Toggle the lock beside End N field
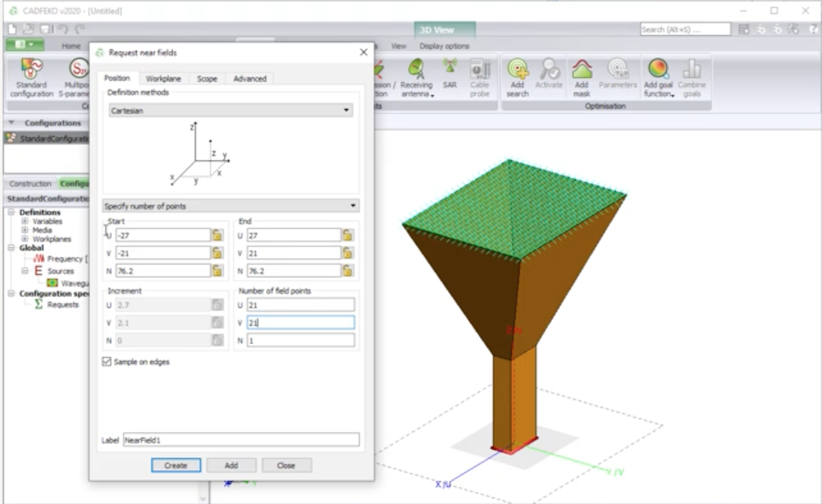 click(x=348, y=271)
